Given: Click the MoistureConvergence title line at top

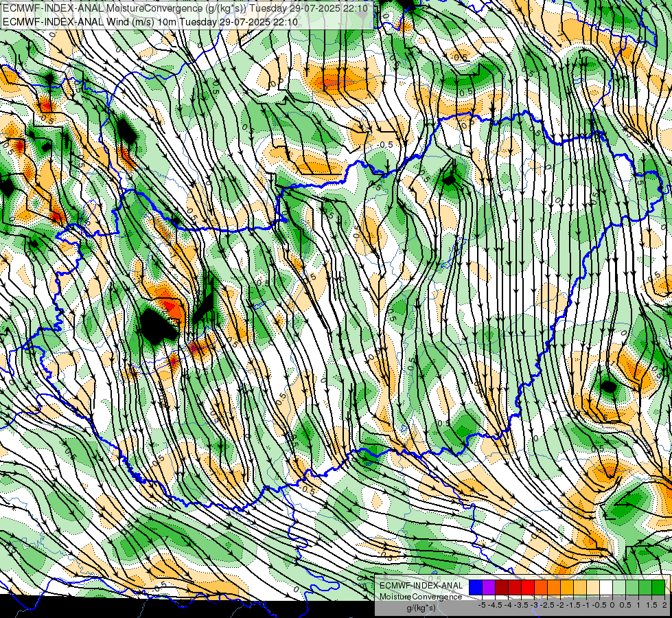Looking at the screenshot, I should point(185,8).
